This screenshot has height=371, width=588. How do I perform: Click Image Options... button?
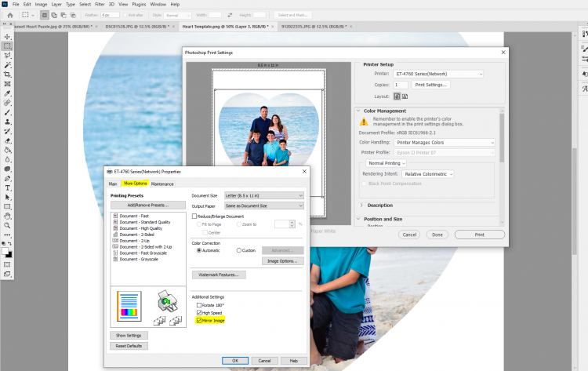(282, 261)
